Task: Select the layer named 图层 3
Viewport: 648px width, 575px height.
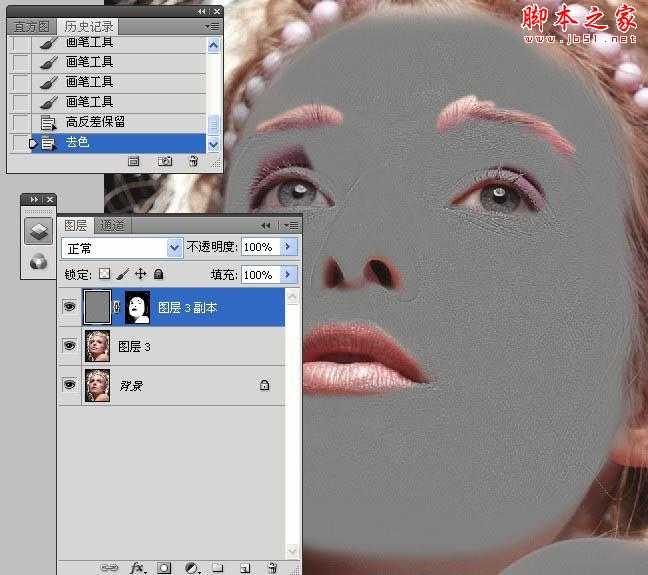Action: [x=134, y=346]
